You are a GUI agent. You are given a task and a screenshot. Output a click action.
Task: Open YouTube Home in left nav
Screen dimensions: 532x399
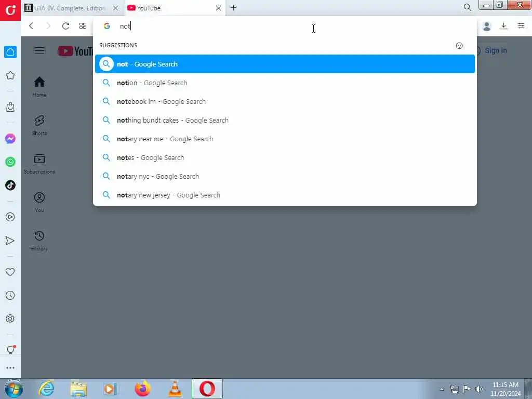pos(39,87)
